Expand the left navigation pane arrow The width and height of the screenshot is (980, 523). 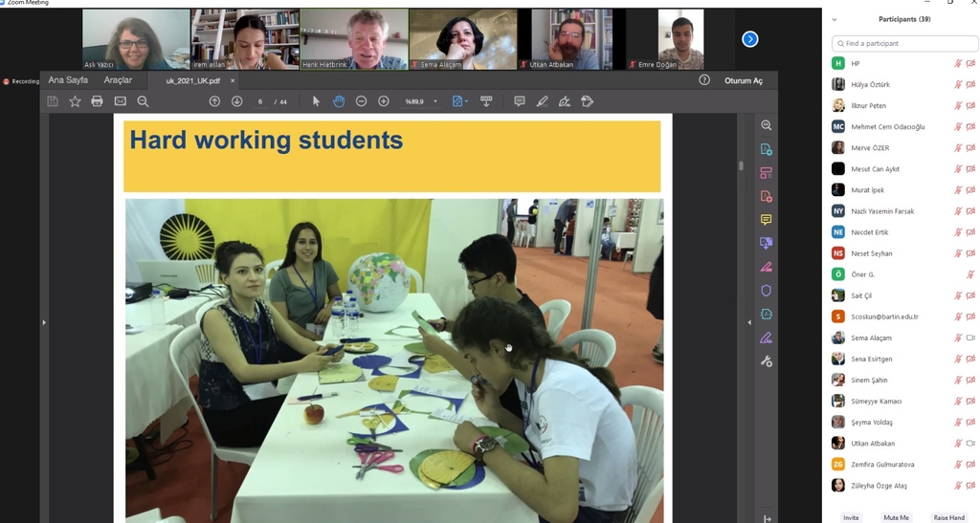(44, 322)
